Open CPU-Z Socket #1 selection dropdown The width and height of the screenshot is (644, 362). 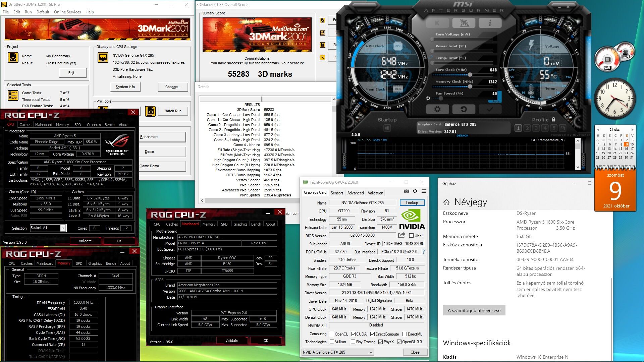pyautogui.click(x=48, y=228)
